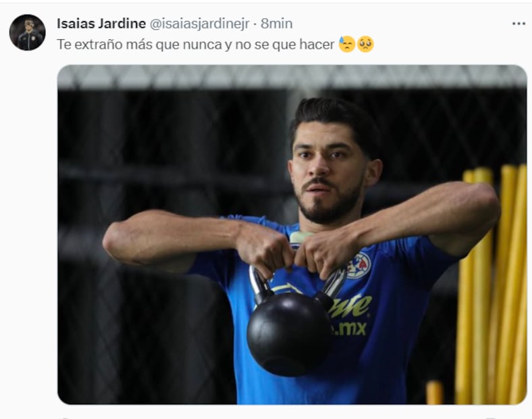Screen dimensions: 532x419
Task: Click the '.mx' sponsor text on the shirt
Action: point(350,328)
